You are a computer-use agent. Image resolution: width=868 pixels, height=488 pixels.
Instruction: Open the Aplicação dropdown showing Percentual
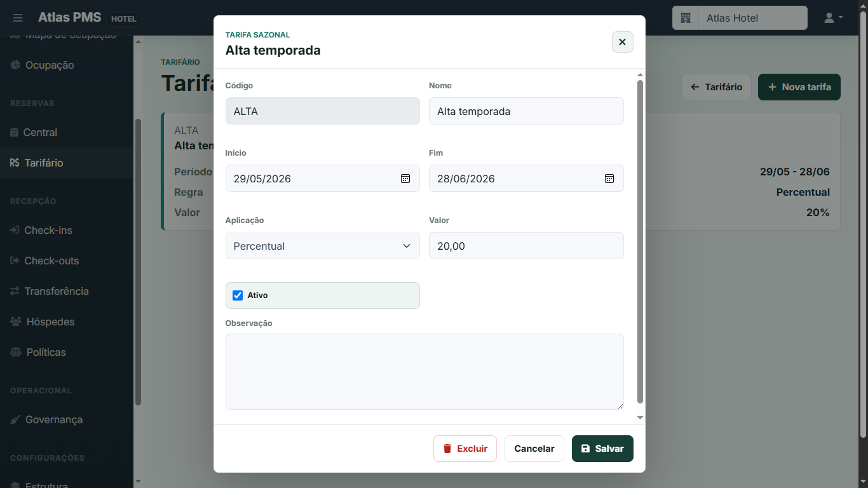(323, 246)
